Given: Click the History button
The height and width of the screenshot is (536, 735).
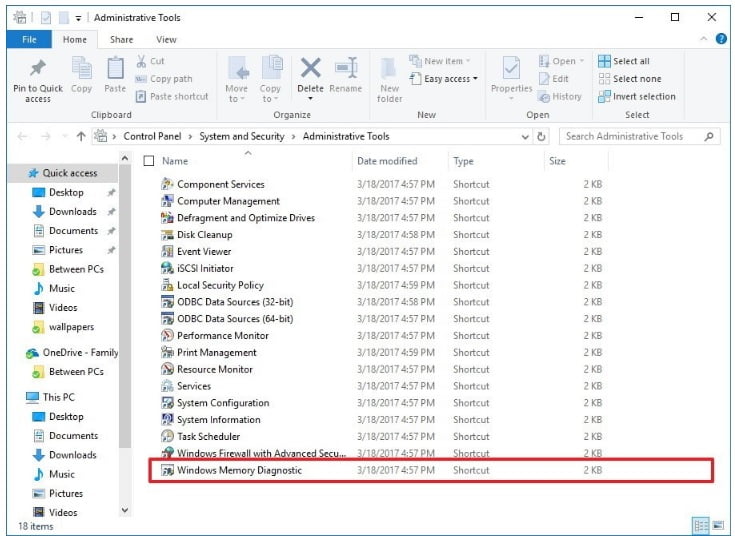Looking at the screenshot, I should tap(560, 97).
